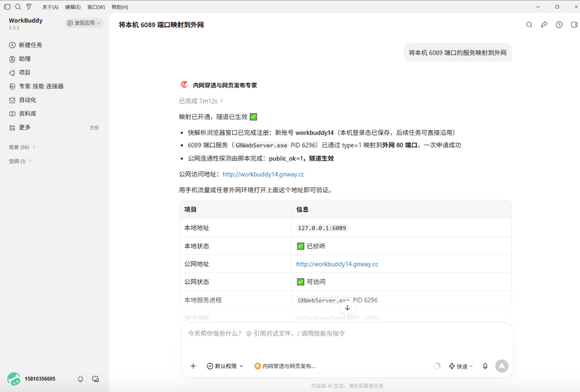Open the notifications bell icon

(x=80, y=379)
